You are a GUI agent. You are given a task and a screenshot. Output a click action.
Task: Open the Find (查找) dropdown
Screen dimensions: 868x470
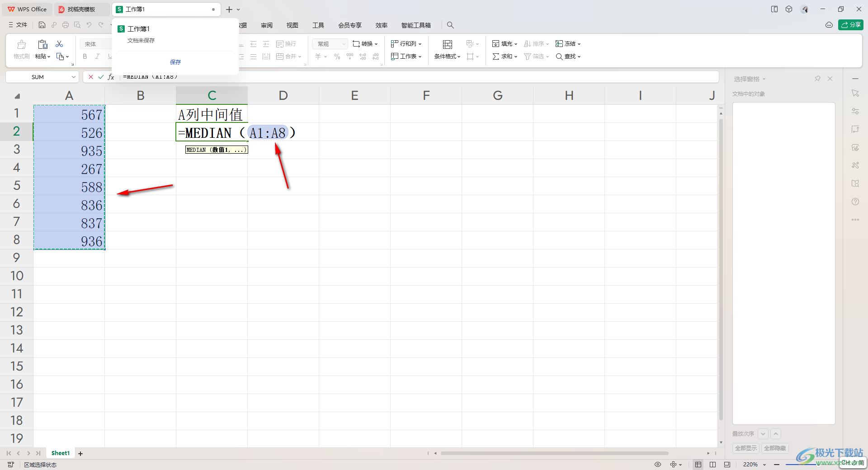(x=568, y=56)
